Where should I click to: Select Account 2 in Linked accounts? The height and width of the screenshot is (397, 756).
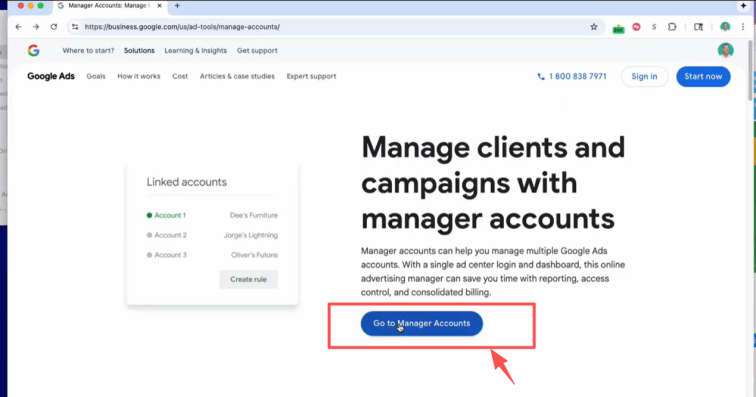click(166, 235)
